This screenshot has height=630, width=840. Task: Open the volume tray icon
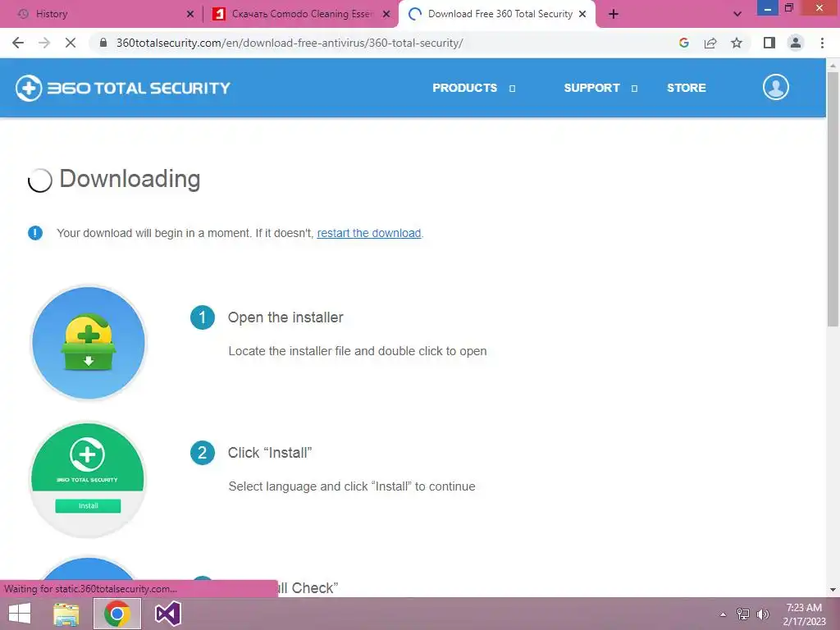coord(763,614)
